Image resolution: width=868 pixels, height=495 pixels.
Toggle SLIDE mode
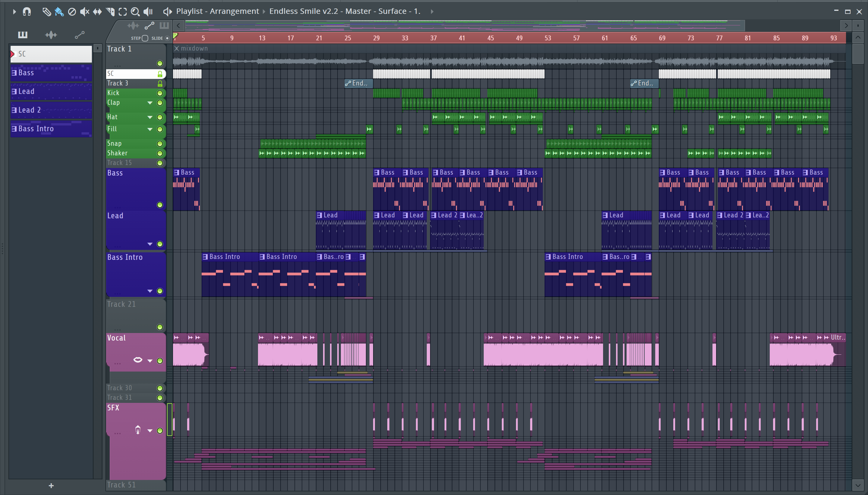coord(167,38)
